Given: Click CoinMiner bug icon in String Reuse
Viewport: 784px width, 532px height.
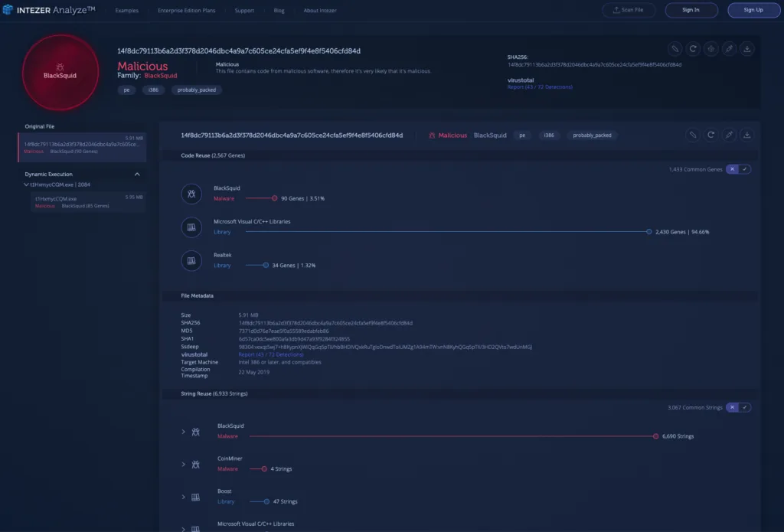Looking at the screenshot, I should point(195,465).
